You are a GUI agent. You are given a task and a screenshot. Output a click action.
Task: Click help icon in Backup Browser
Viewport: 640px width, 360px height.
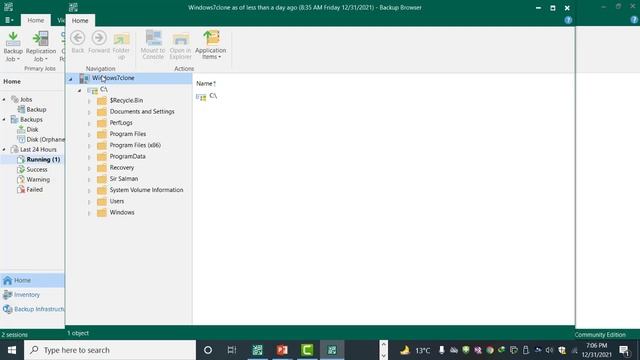(568, 20)
